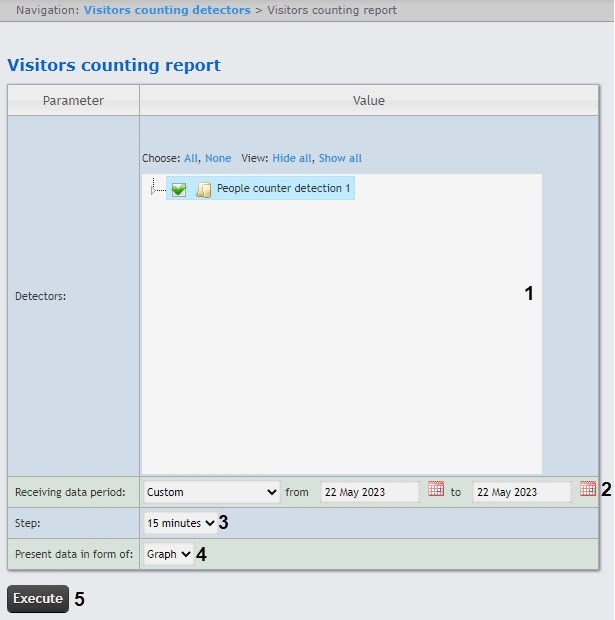This screenshot has width=615, height=620.
Task: Expand the People counter detection 1 tree node
Action: [x=153, y=190]
